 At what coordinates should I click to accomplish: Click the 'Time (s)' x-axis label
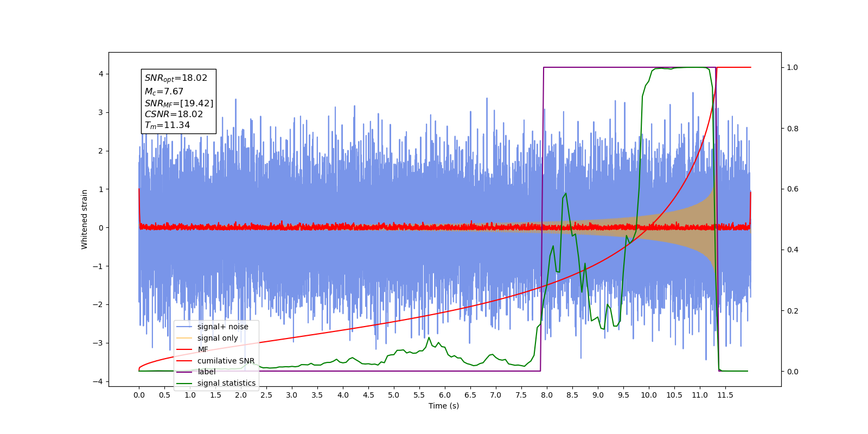click(444, 406)
